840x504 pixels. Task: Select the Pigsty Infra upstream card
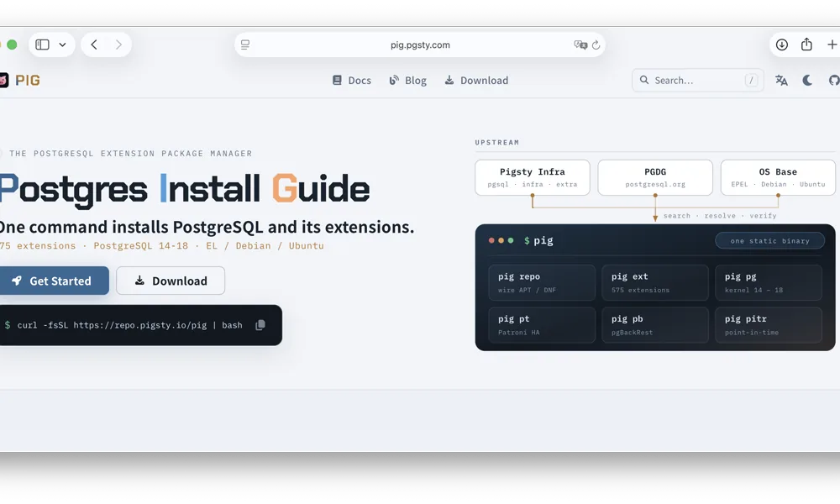[x=532, y=177]
